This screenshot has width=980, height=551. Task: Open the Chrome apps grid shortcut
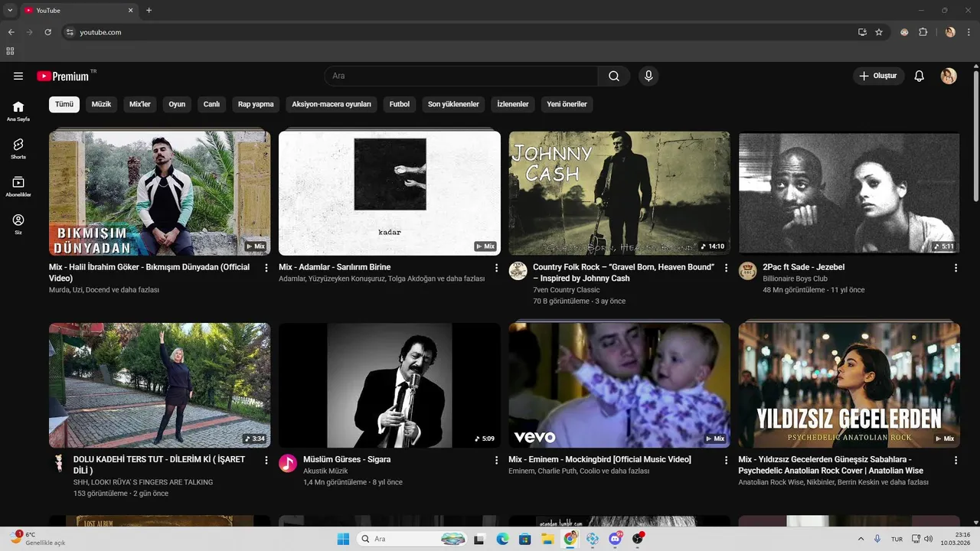[x=10, y=51]
